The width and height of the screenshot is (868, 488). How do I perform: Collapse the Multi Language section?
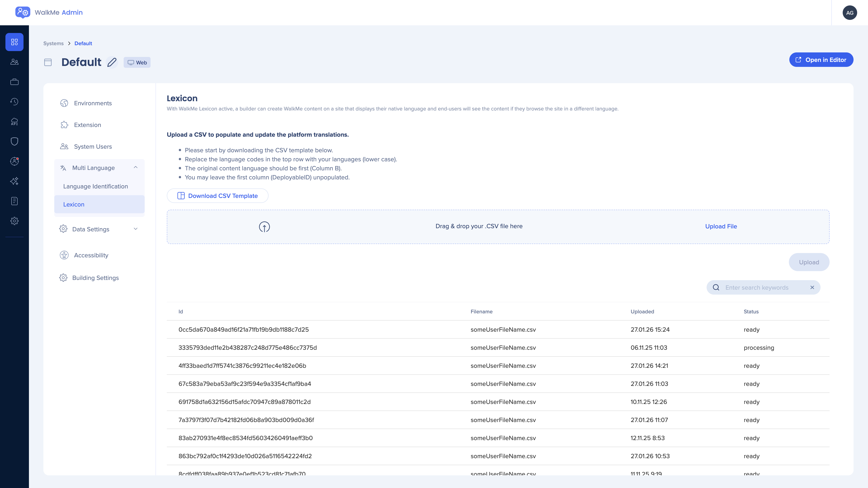pyautogui.click(x=135, y=167)
